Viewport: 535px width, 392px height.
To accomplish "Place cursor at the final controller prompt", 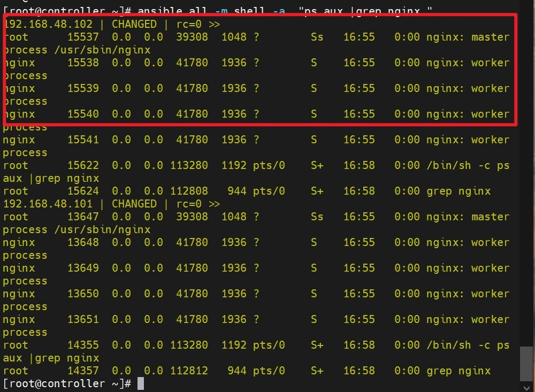I will coord(141,383).
